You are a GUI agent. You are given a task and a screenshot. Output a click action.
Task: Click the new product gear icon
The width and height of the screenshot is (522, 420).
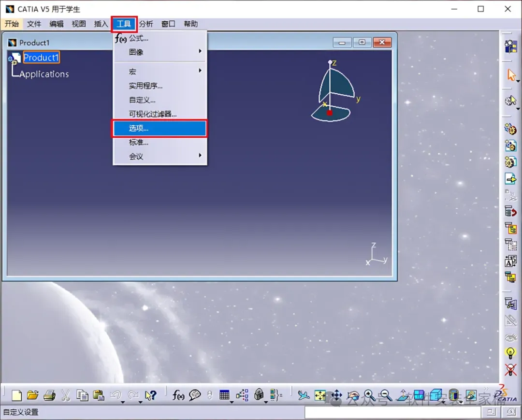coord(510,145)
